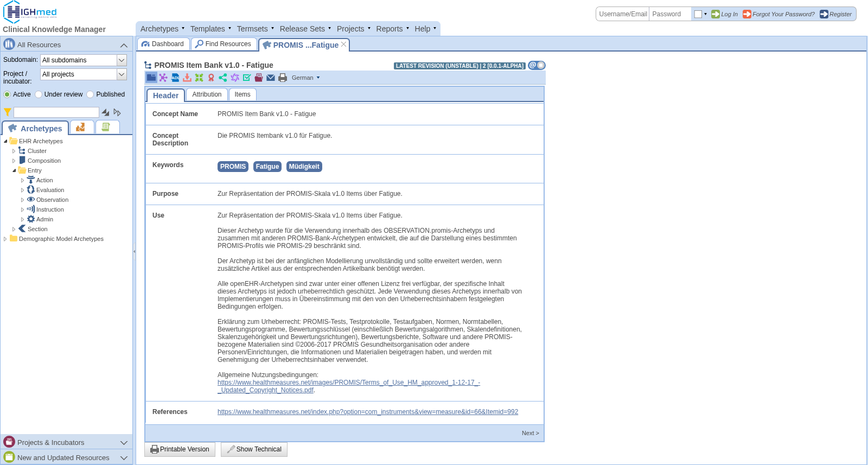Click the printer icon in the archetype toolbar
Screen dimensions: 868x465
click(283, 78)
